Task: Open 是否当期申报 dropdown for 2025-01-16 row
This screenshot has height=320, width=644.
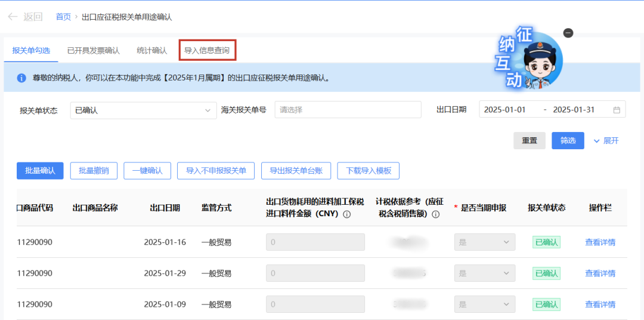Action: (x=484, y=242)
